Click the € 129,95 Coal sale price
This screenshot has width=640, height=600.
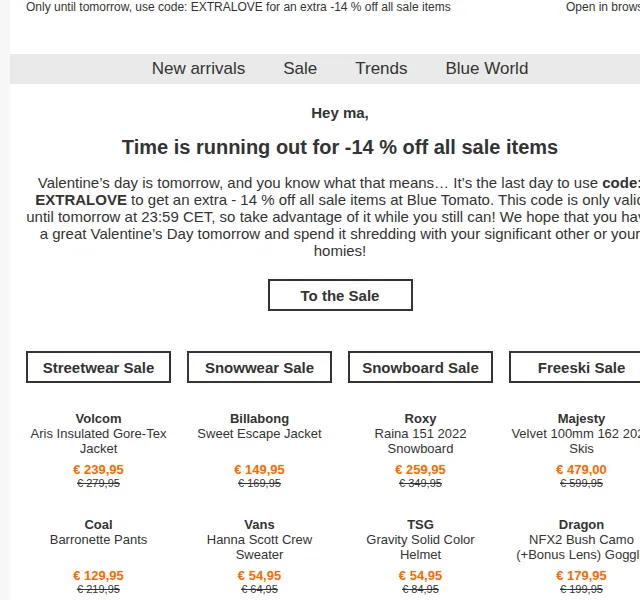98,576
